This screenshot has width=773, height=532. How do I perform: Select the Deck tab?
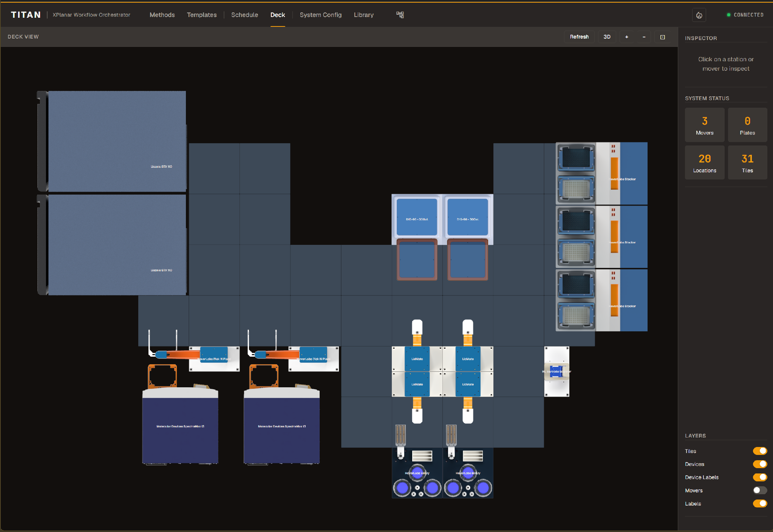(x=278, y=15)
